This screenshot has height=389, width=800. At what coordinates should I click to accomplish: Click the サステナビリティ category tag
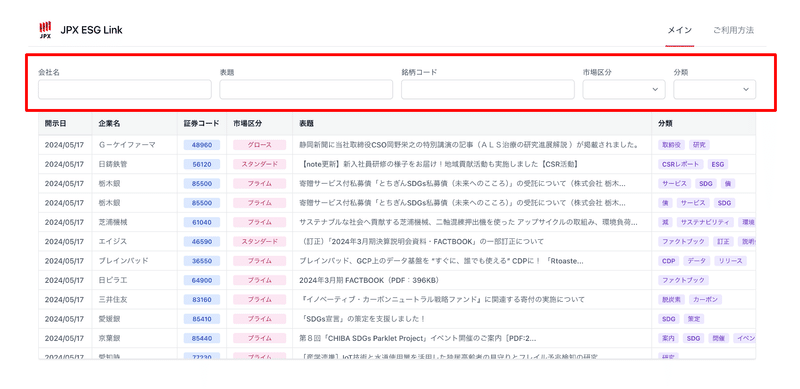(705, 223)
